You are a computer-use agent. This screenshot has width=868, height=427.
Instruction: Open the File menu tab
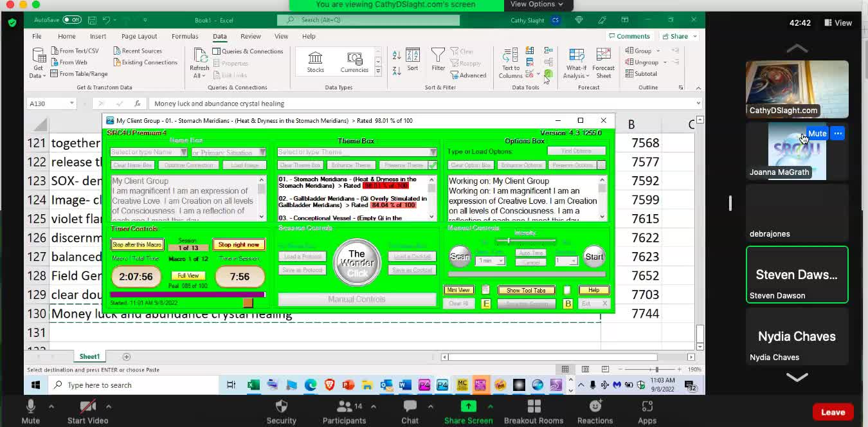pos(37,37)
